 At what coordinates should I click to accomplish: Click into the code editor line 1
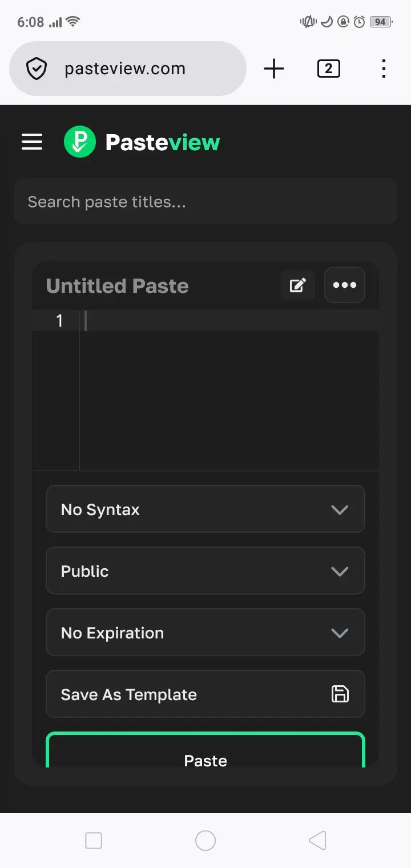click(228, 320)
